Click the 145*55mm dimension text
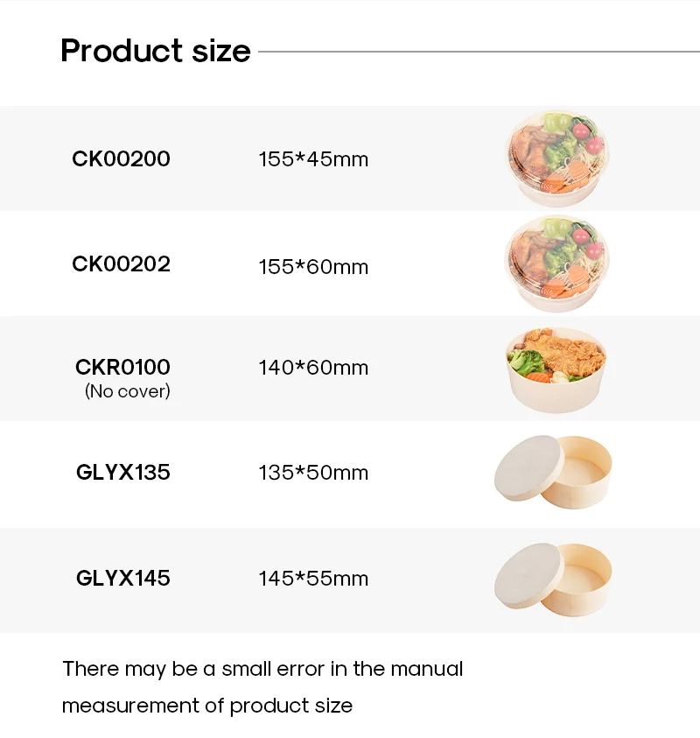The height and width of the screenshot is (738, 700). [313, 579]
